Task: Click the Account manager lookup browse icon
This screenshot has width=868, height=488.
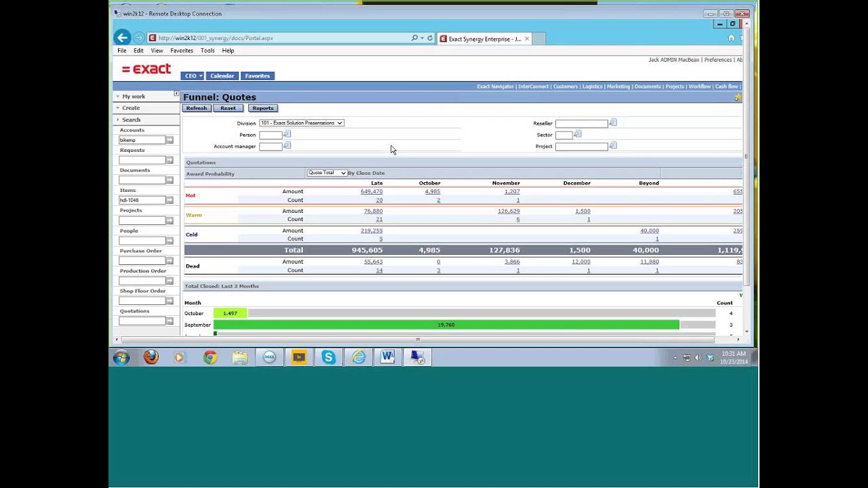Action: click(x=287, y=145)
